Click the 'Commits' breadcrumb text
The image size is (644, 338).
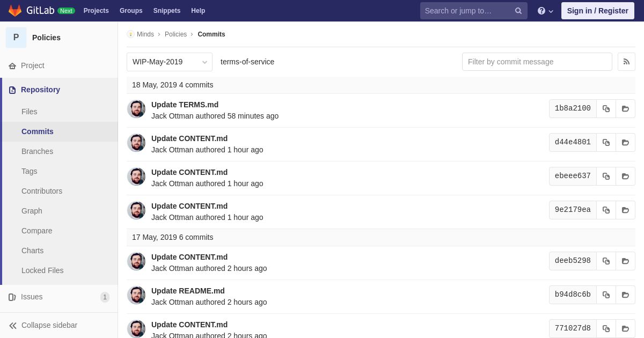(211, 34)
